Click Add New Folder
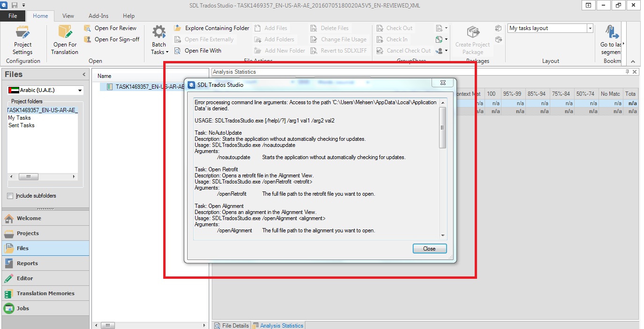This screenshot has width=644, height=329. point(280,51)
